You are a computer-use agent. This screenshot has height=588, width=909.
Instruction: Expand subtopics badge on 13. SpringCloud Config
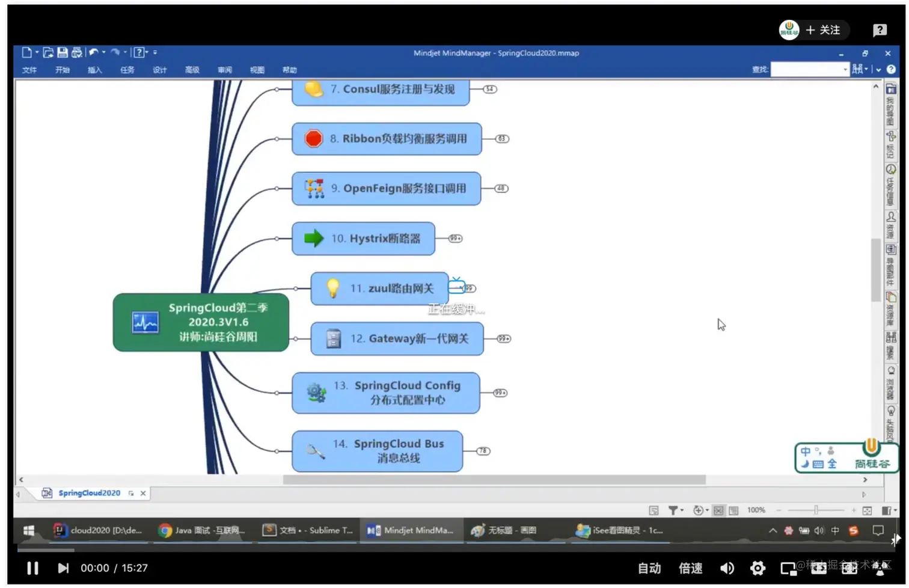coord(500,393)
